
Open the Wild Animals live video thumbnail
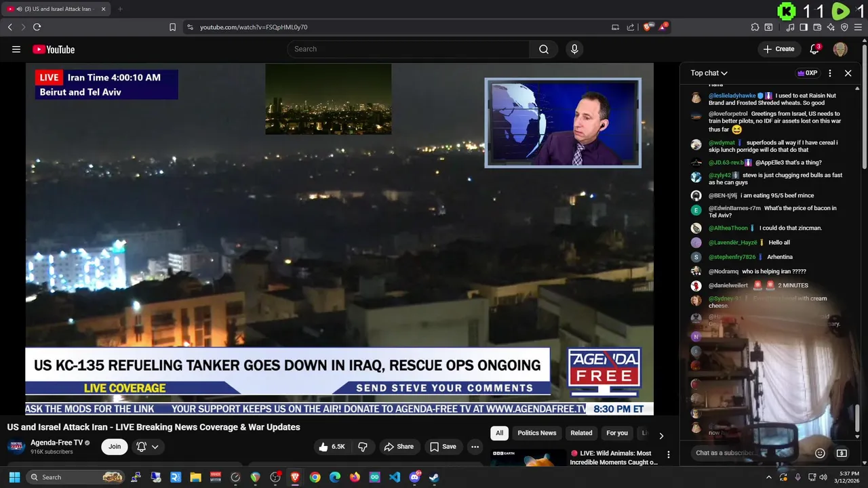pyautogui.click(x=528, y=457)
